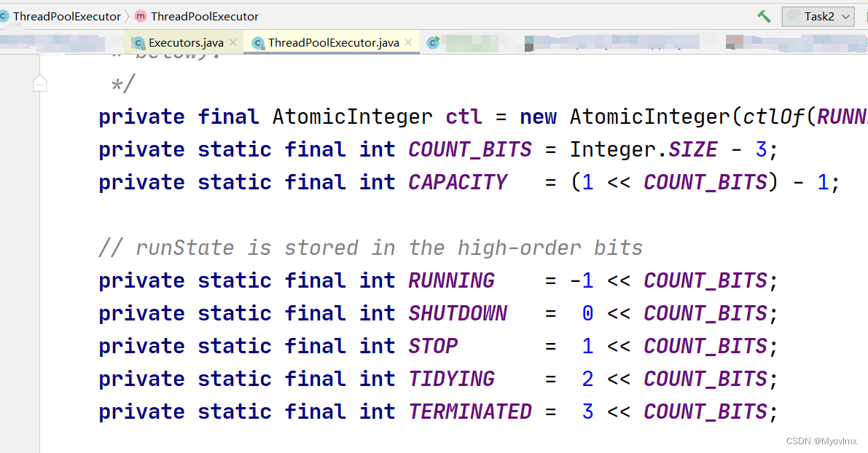Viewport: 868px width, 453px height.
Task: Select the ThreadPoolExecutor.java tab
Action: (x=333, y=42)
